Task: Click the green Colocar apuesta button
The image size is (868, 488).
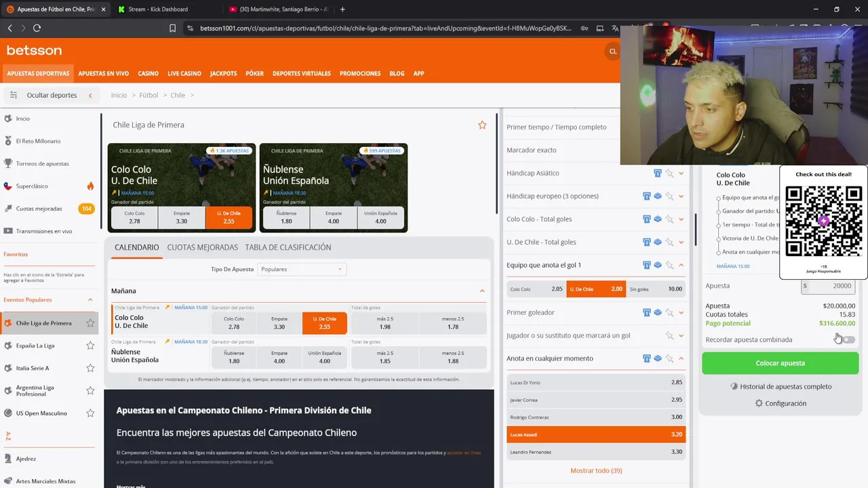Action: [x=780, y=363]
